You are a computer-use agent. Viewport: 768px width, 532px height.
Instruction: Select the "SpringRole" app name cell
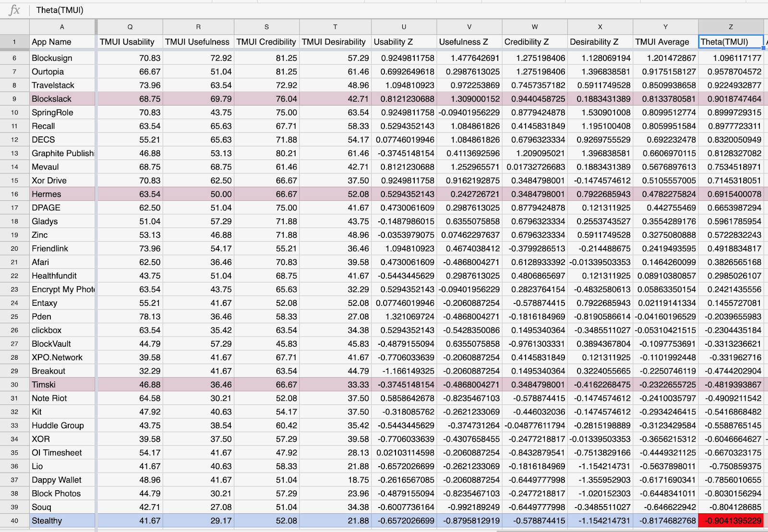tap(62, 112)
